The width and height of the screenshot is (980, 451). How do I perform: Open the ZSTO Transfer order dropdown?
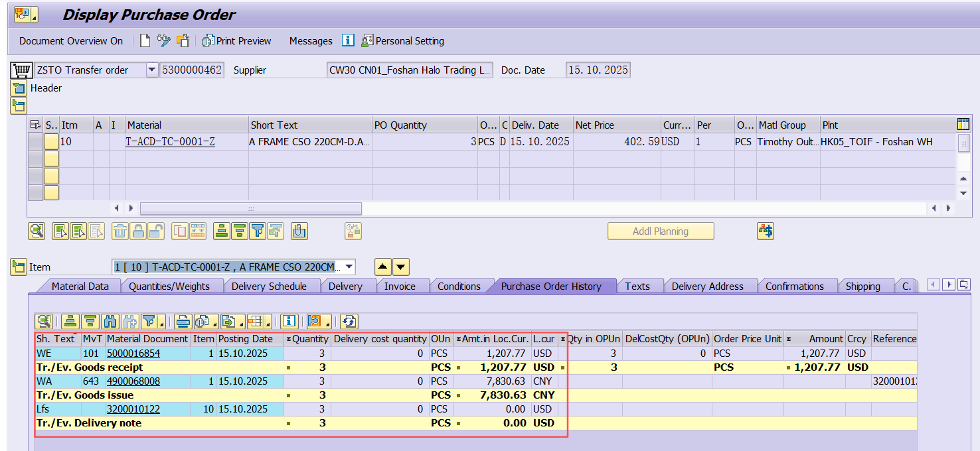(x=151, y=70)
